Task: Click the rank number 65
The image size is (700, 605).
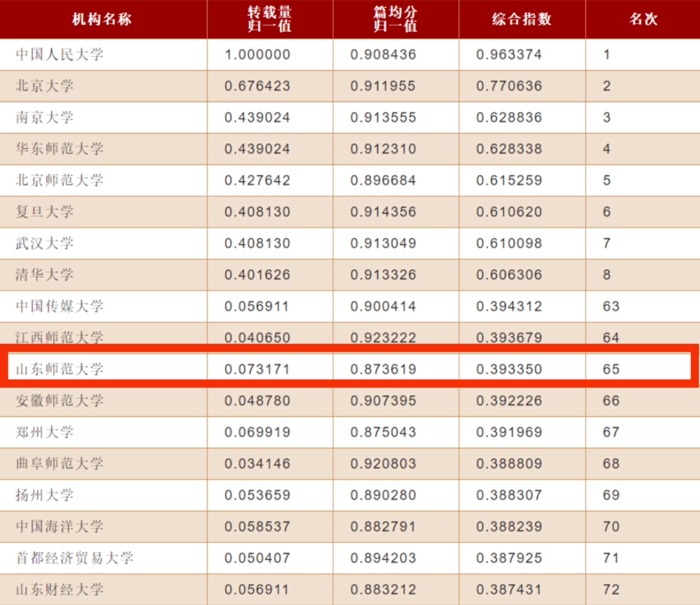Action: (x=611, y=369)
